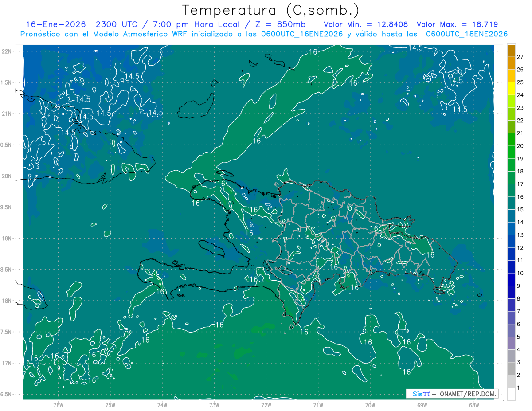Click the white bottom swatch of color scale
532x411 pixels.
click(x=511, y=394)
